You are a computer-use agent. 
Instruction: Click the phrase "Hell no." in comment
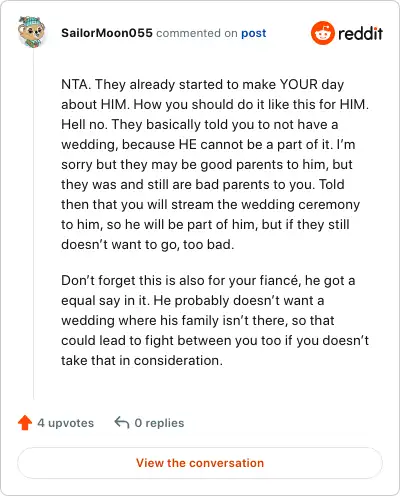[84, 124]
